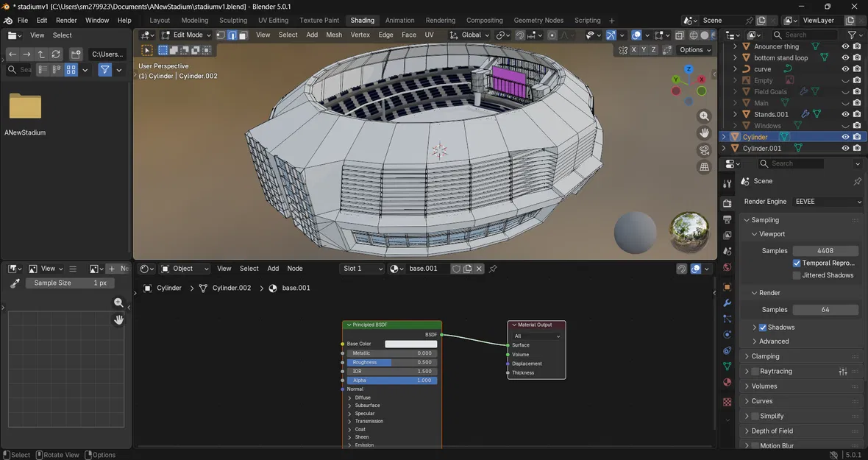This screenshot has width=868, height=460.
Task: Select face select mode icon
Action: point(243,35)
